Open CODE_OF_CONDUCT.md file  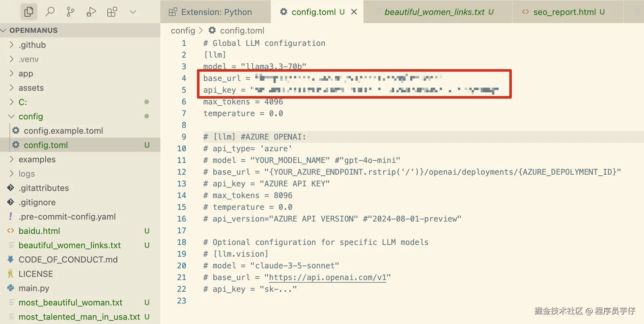80,260
